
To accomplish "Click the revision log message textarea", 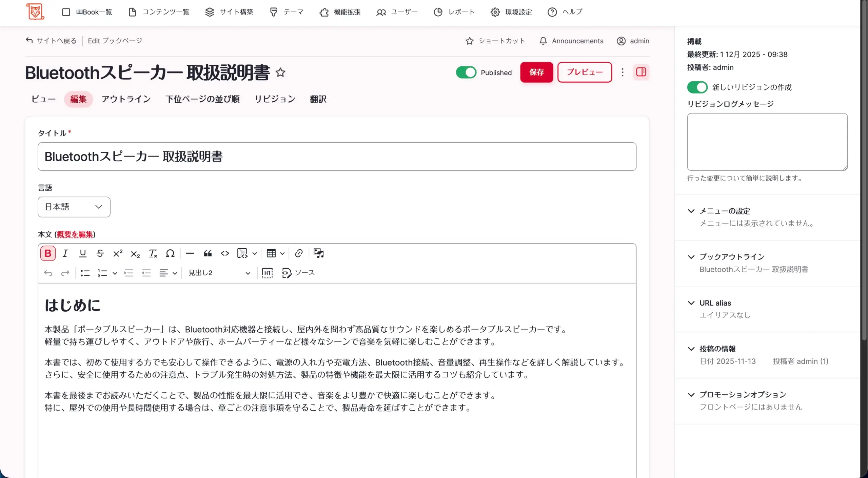I will click(767, 142).
